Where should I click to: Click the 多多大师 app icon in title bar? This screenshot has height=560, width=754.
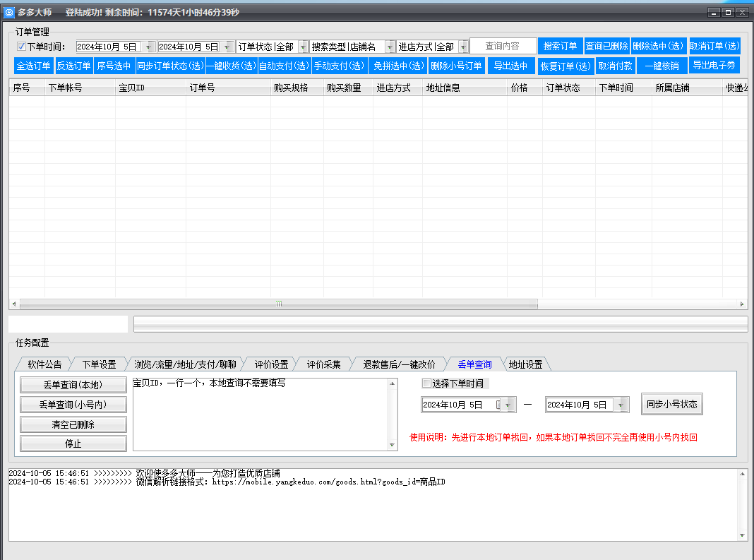[x=10, y=13]
